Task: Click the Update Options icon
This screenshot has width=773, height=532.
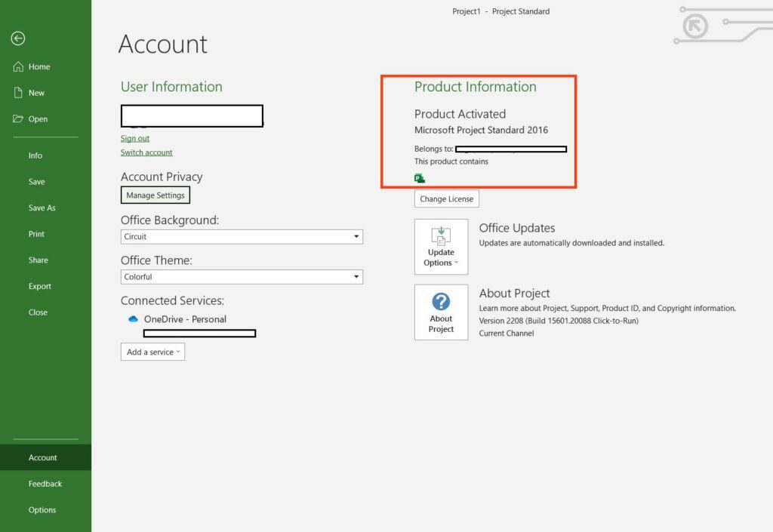Action: coord(441,235)
